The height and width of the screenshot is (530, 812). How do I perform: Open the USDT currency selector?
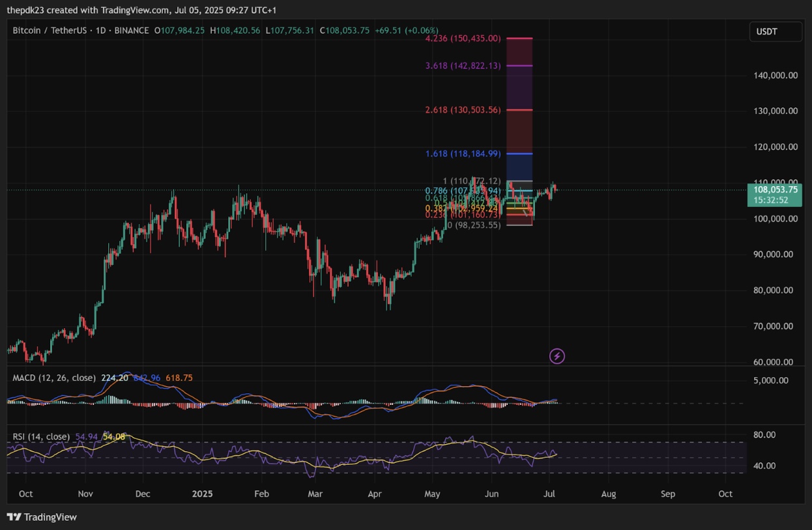click(x=775, y=31)
